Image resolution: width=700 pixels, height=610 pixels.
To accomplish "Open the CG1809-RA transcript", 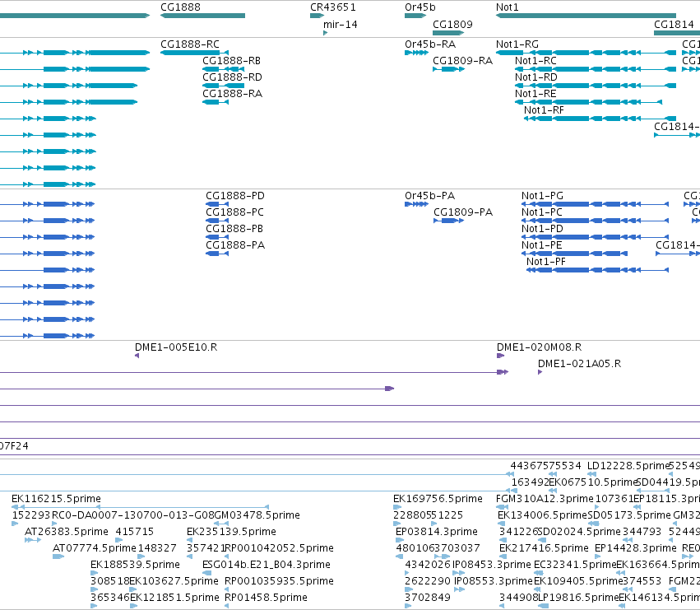I will (x=462, y=61).
